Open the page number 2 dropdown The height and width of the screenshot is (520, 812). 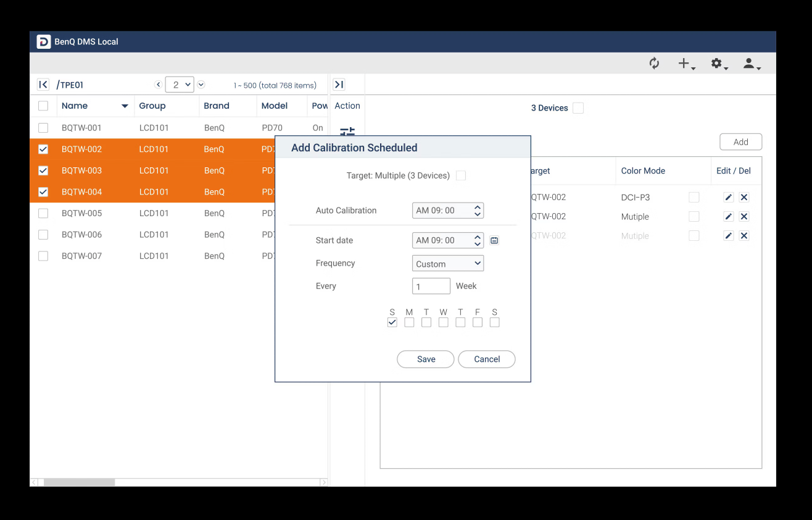(x=180, y=85)
